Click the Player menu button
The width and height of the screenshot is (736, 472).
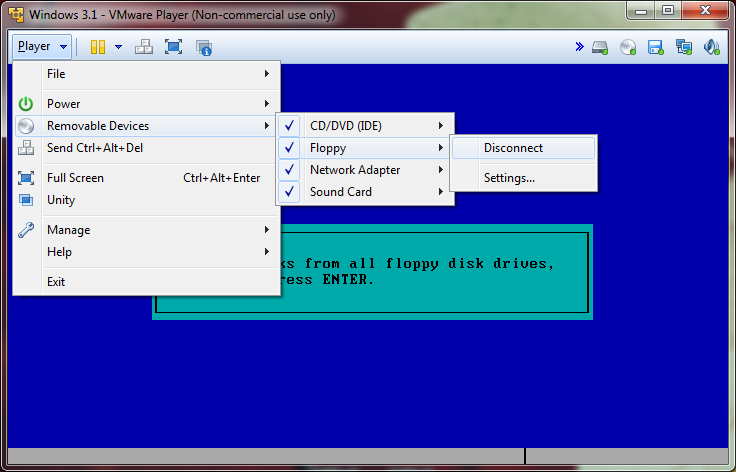coord(43,47)
